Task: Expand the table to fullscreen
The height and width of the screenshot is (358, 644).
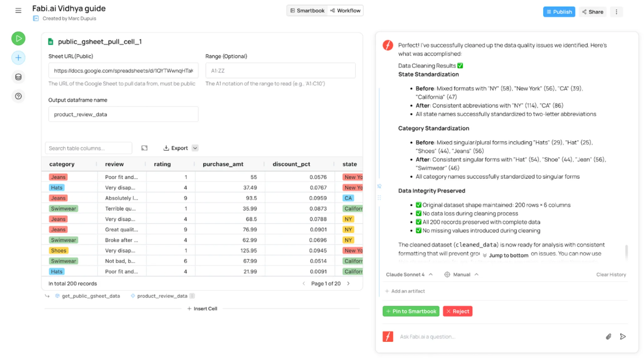Action: coord(144,148)
